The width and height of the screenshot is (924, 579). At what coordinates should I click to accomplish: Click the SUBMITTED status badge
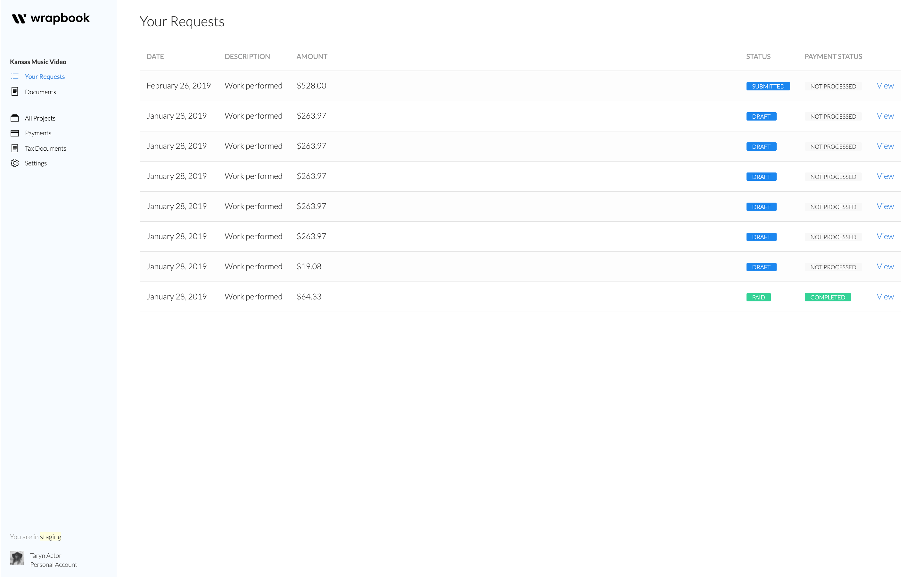coord(768,87)
